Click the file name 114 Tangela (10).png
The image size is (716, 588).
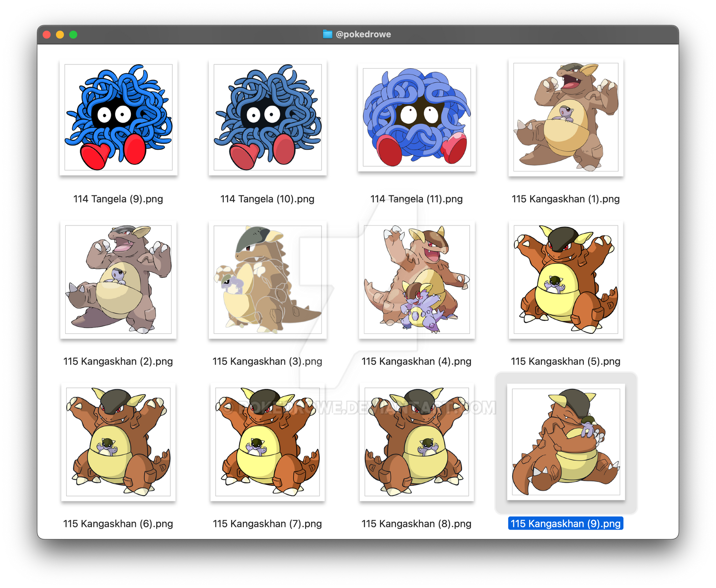[267, 199]
